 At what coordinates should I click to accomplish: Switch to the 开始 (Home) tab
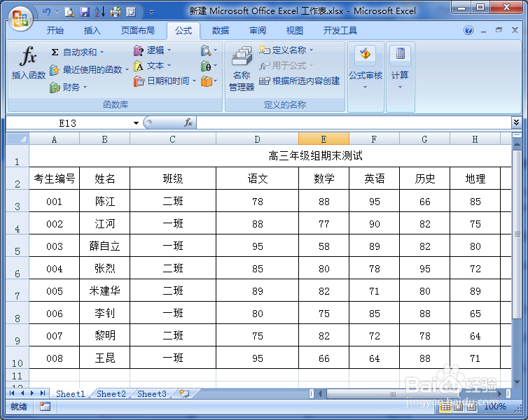point(55,31)
